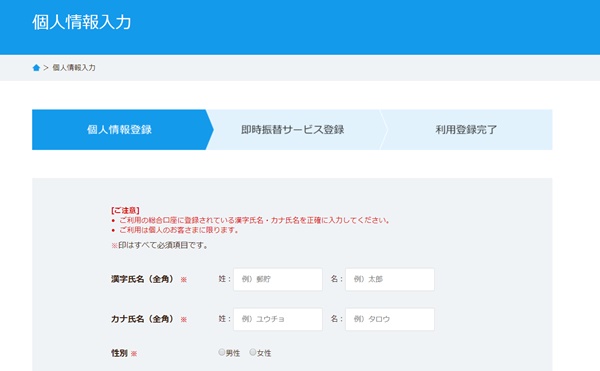Screen dimensions: 600x371
Task: Focus the kana surname field 例）ユウチョ
Action: [x=278, y=319]
